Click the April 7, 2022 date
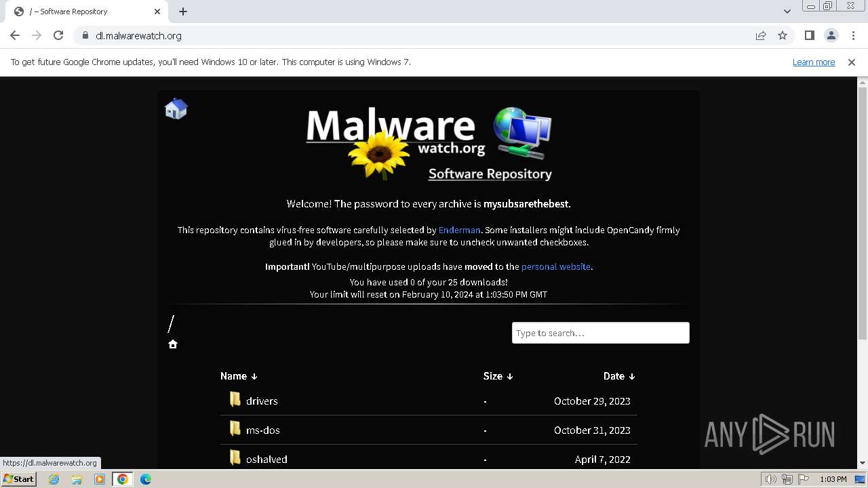This screenshot has height=488, width=868. (x=603, y=459)
